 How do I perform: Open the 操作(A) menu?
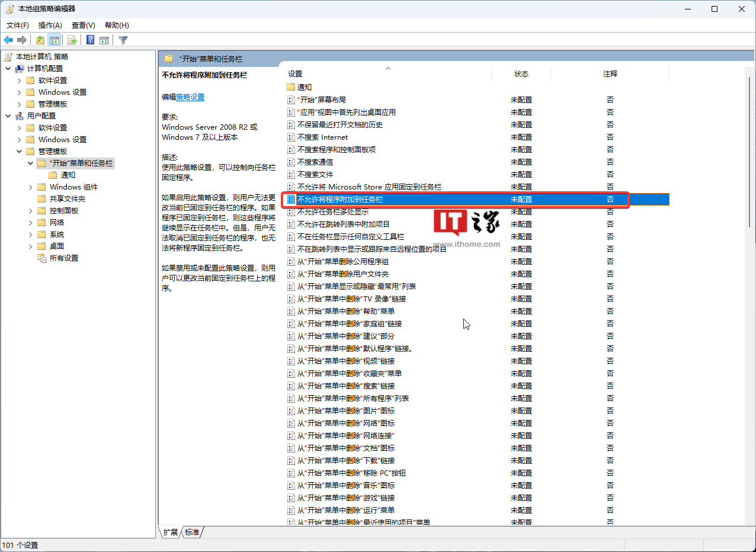[x=50, y=25]
